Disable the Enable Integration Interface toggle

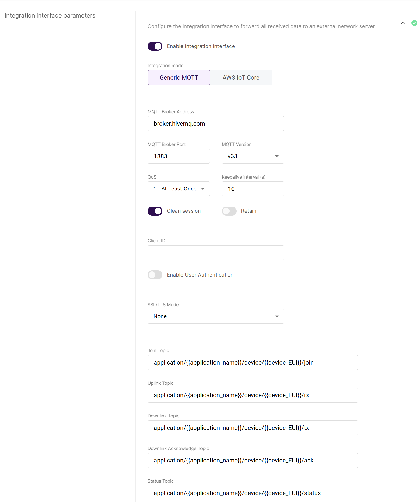tap(155, 46)
